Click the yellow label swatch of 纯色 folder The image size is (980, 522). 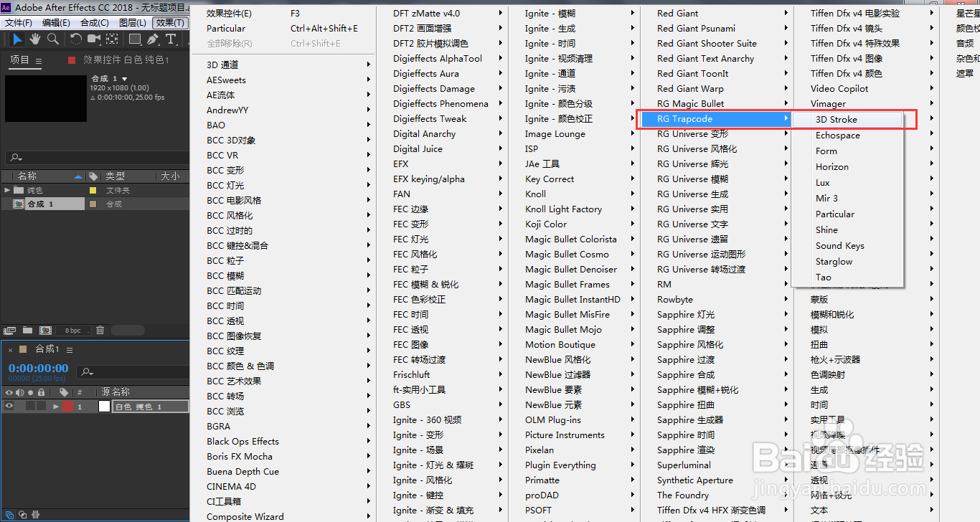pyautogui.click(x=93, y=190)
